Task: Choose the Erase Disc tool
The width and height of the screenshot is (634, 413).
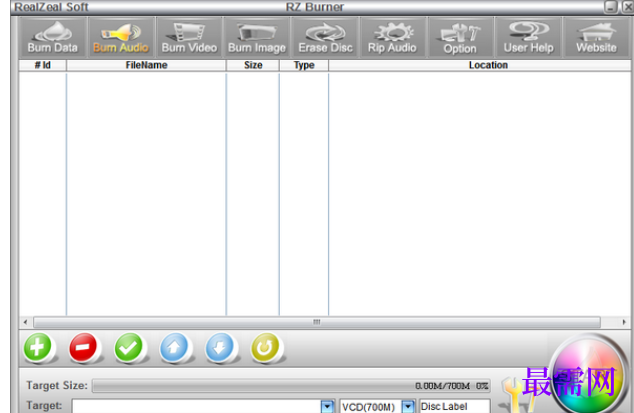Action: pyautogui.click(x=325, y=38)
